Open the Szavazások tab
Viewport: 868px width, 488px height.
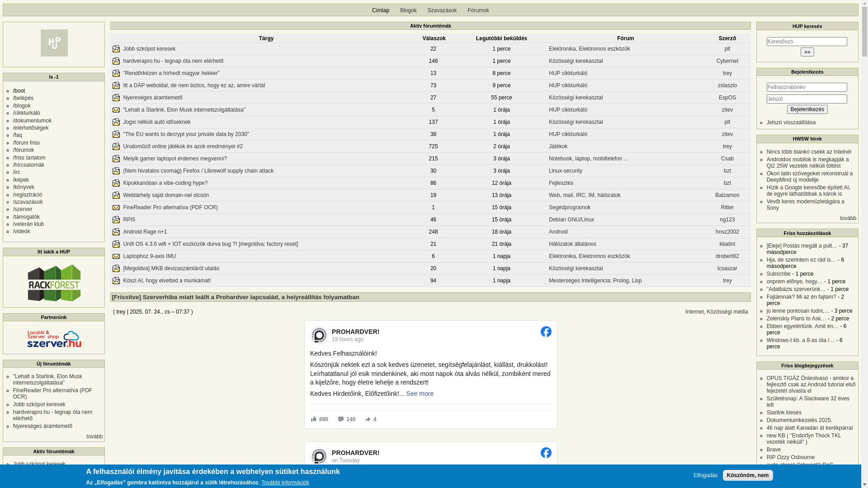tap(442, 10)
